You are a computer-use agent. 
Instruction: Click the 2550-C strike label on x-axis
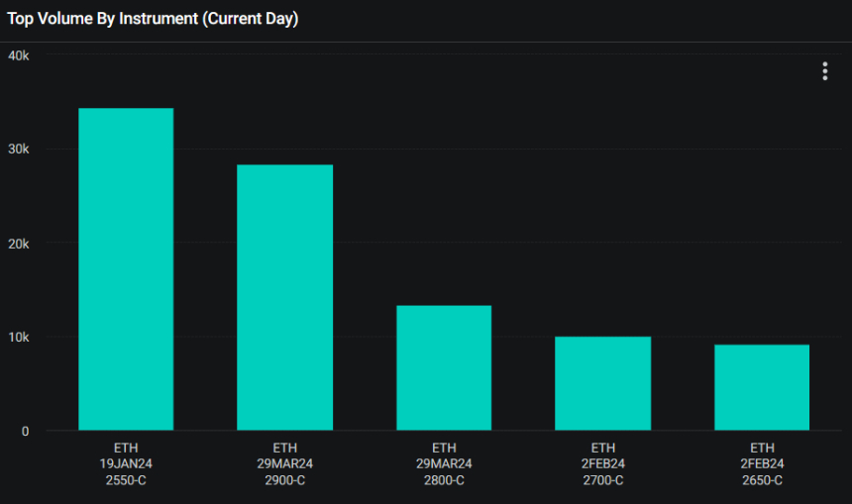pyautogui.click(x=126, y=480)
